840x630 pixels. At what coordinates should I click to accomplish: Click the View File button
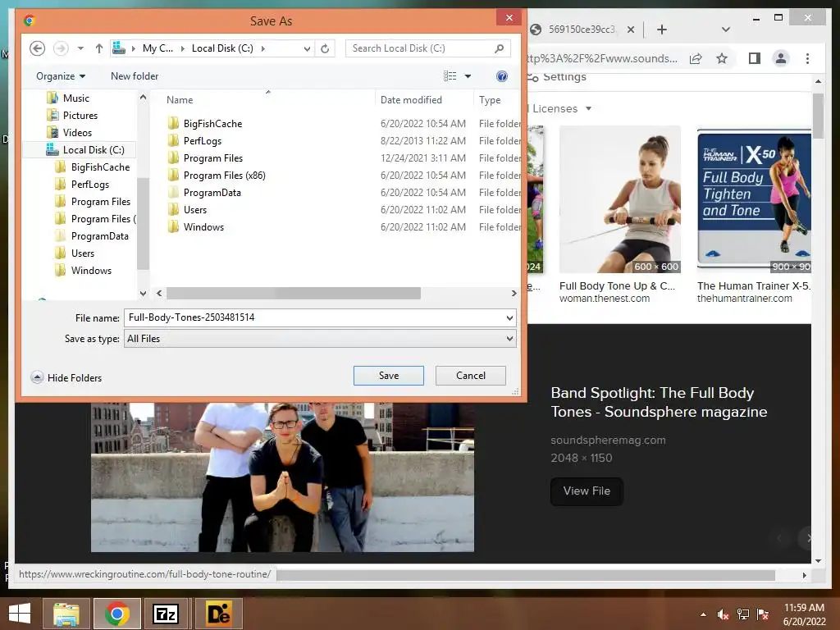point(587,491)
